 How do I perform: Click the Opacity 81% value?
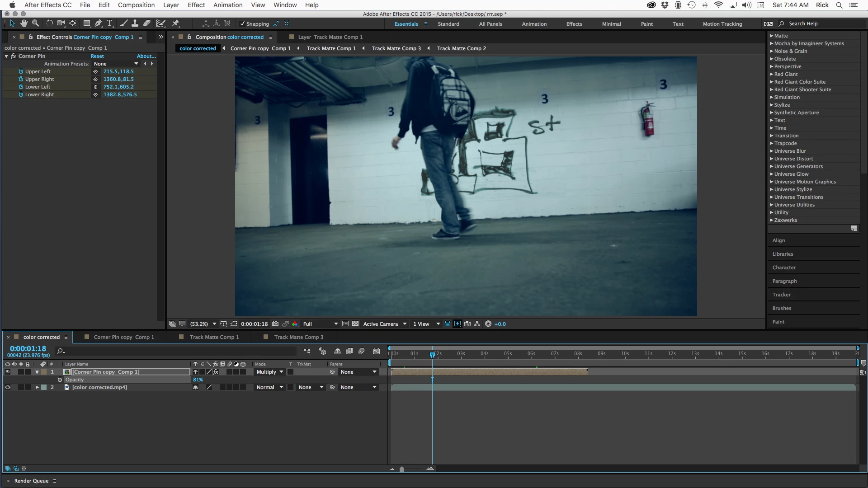coord(198,380)
